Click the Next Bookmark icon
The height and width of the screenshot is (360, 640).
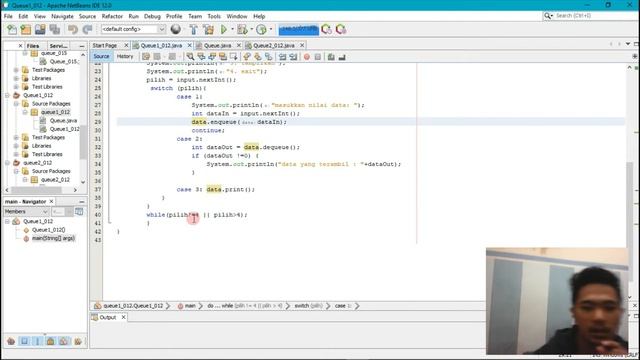[258, 57]
